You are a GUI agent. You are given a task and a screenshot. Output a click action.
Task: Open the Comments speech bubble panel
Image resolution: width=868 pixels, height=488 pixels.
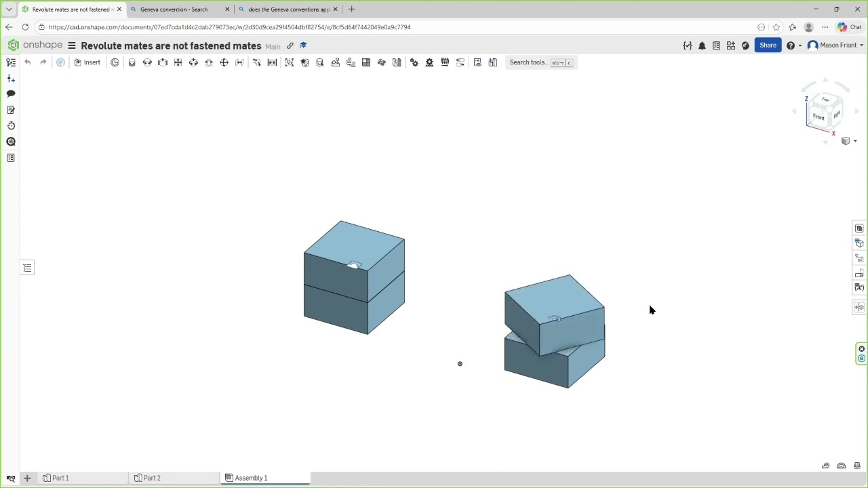click(11, 94)
